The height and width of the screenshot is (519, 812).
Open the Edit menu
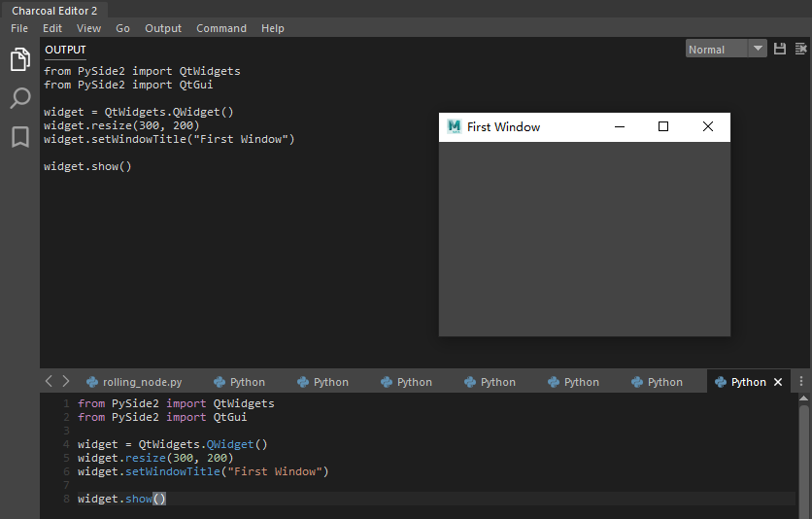pyautogui.click(x=52, y=28)
